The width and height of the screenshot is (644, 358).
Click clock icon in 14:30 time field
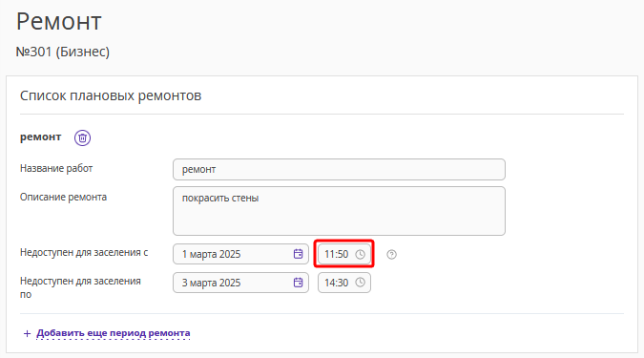click(x=361, y=283)
